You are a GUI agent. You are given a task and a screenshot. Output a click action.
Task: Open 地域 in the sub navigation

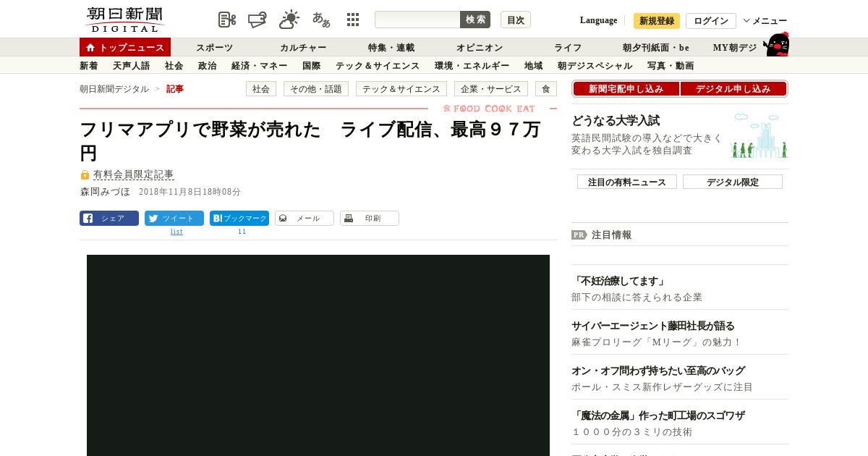pyautogui.click(x=534, y=66)
